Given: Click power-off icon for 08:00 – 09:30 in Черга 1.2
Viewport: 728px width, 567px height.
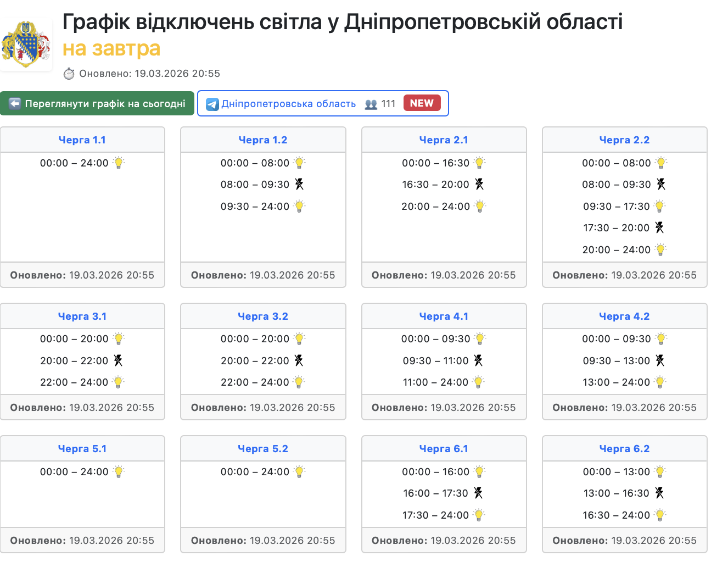Looking at the screenshot, I should coord(299,184).
